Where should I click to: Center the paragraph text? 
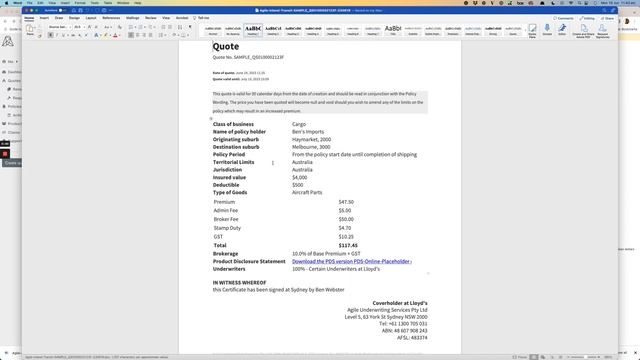[x=138, y=35]
